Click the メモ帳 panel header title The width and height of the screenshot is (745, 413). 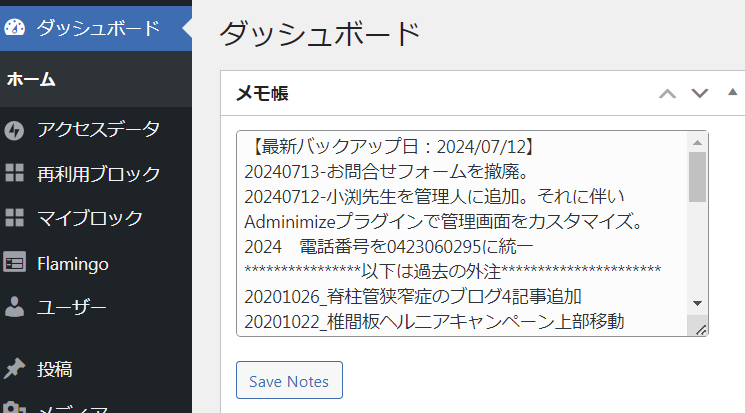(262, 94)
